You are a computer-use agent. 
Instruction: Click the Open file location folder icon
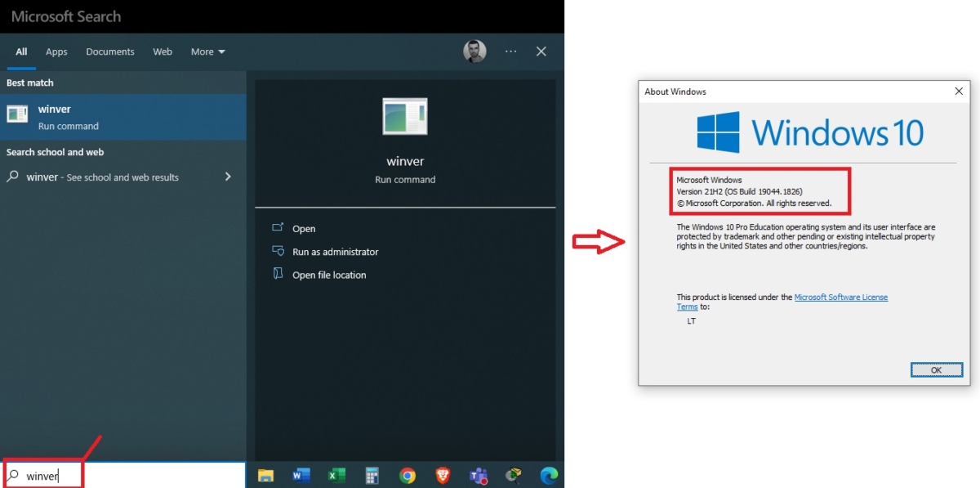(x=278, y=274)
